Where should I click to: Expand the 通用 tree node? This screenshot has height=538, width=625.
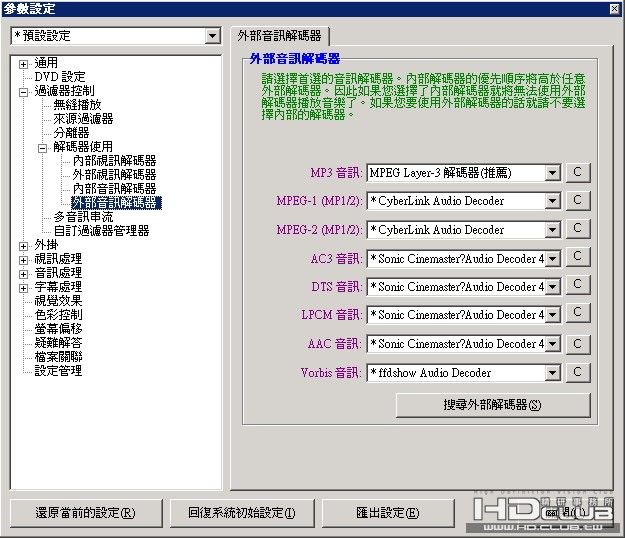[24, 64]
